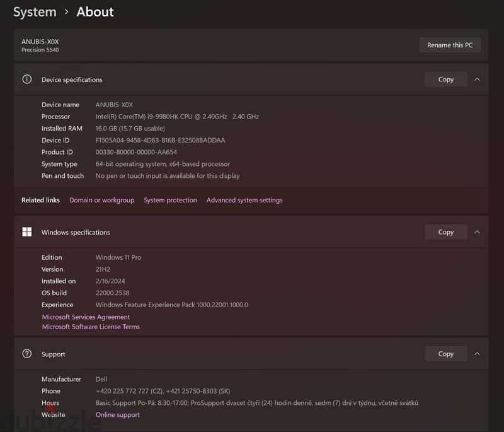Click the Edition label
504x432 pixels.
(52, 257)
